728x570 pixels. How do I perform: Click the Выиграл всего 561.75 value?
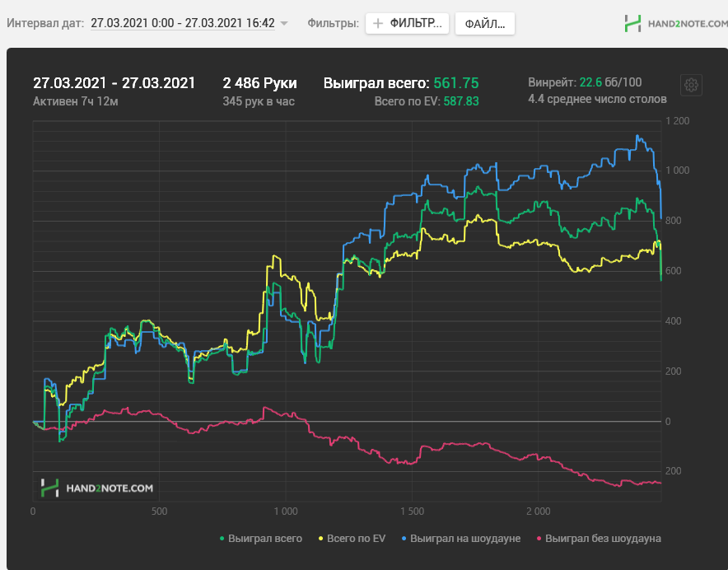click(456, 83)
